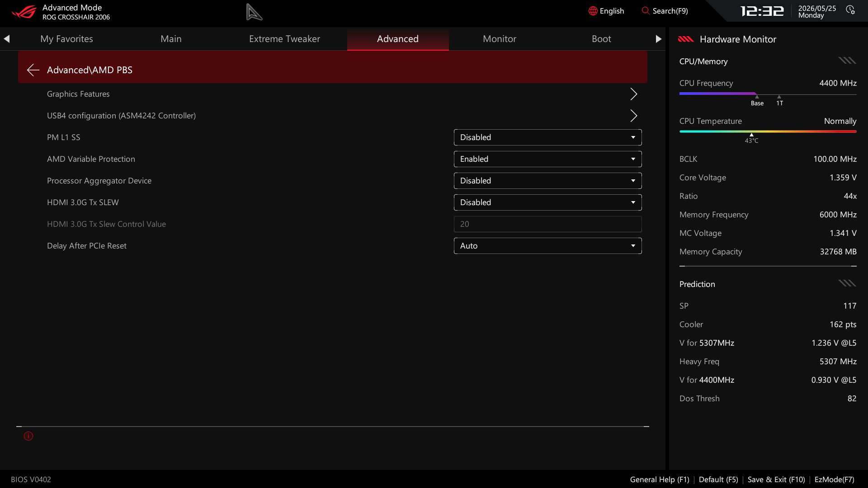Click the paper-plane cursor logo in header
The height and width of the screenshot is (488, 868).
(254, 12)
